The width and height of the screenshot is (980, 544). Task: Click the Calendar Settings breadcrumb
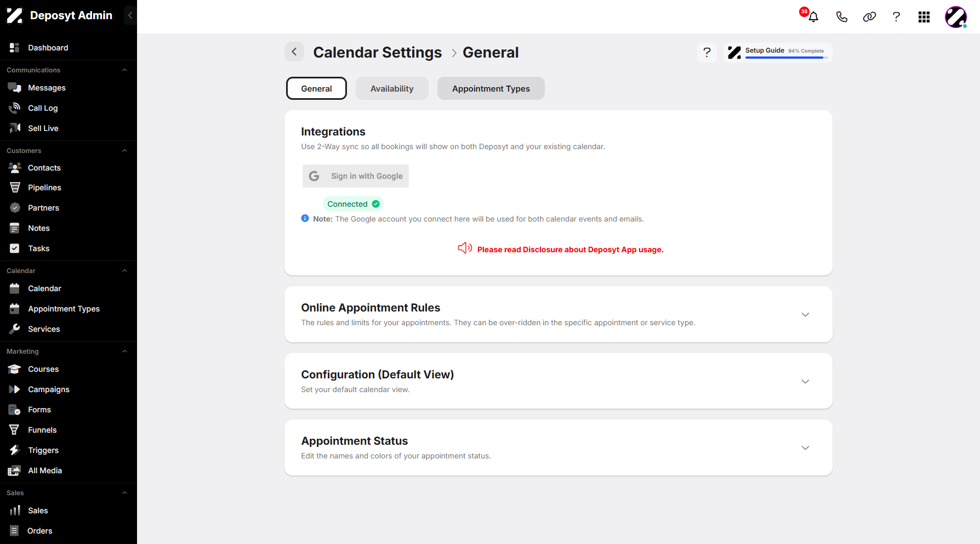(x=377, y=52)
